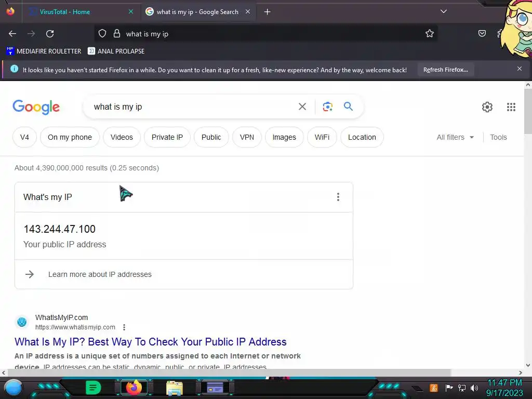Select the On my phone filter chip
The width and height of the screenshot is (532, 399).
(x=70, y=137)
